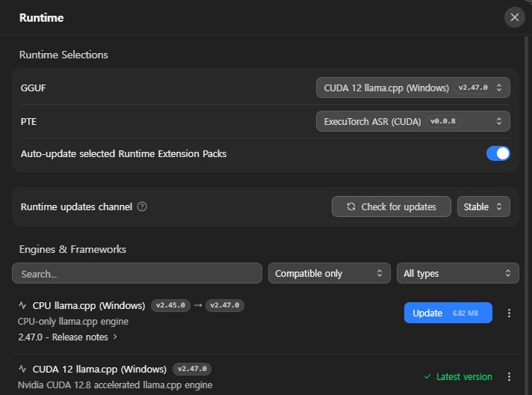The width and height of the screenshot is (532, 395).
Task: Update CPU llama.cpp to v2.47.0
Action: point(448,313)
